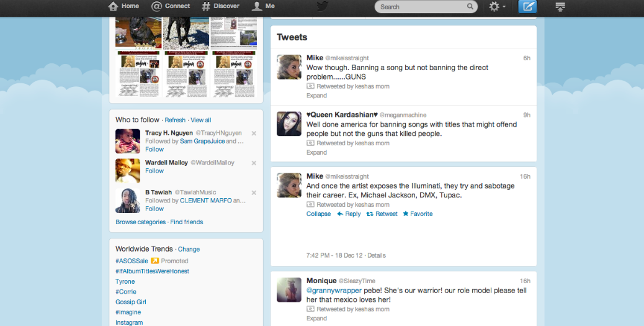This screenshot has width=644, height=326.
Task: Collapse Mike's Illuminati tweet
Action: tap(318, 214)
